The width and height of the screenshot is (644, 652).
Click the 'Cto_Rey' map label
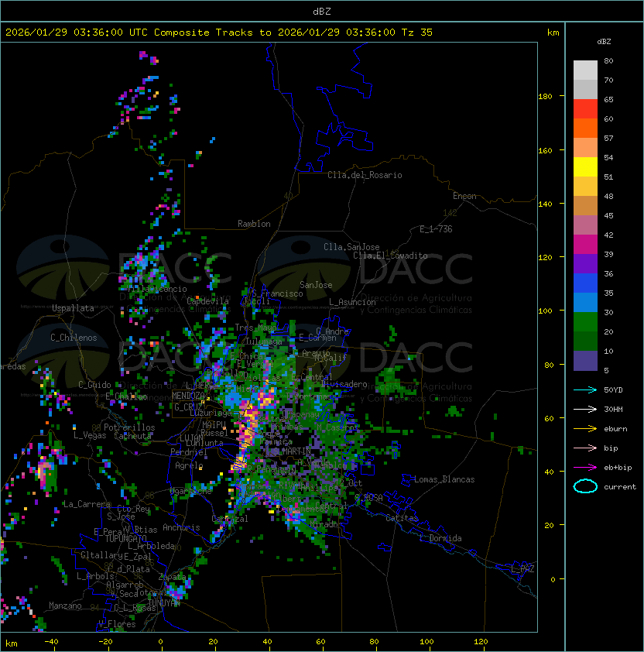(133, 509)
